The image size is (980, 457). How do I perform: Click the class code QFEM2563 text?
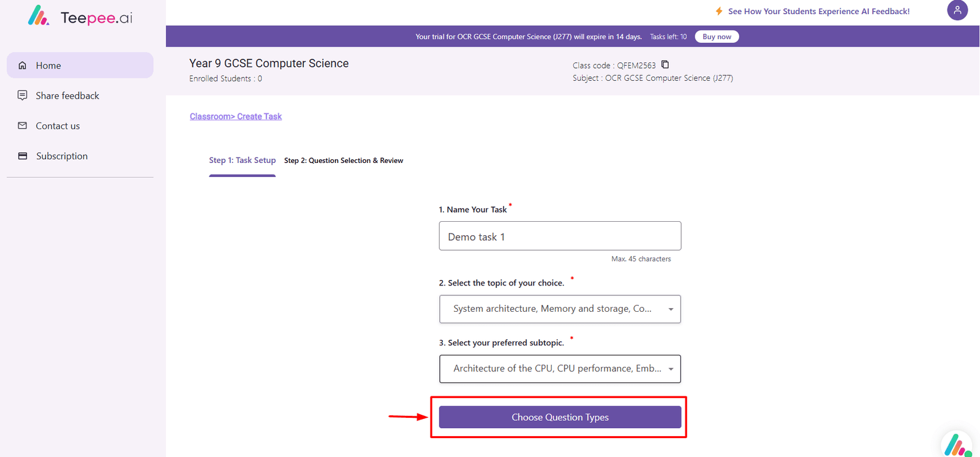tap(636, 66)
